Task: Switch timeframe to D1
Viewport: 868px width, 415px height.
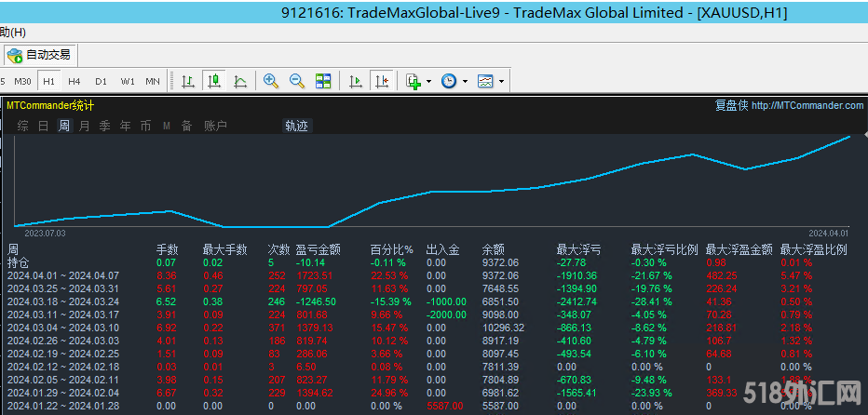Action: click(x=101, y=82)
